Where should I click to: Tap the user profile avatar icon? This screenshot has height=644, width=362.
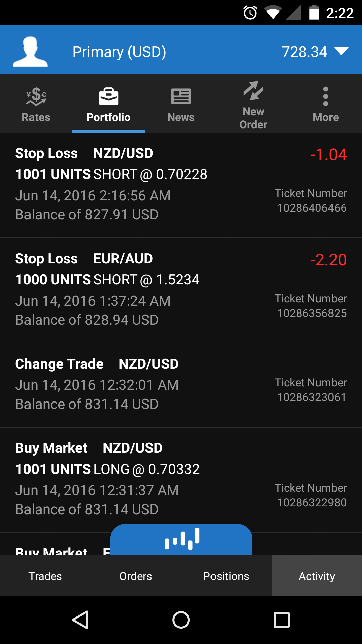(x=30, y=51)
